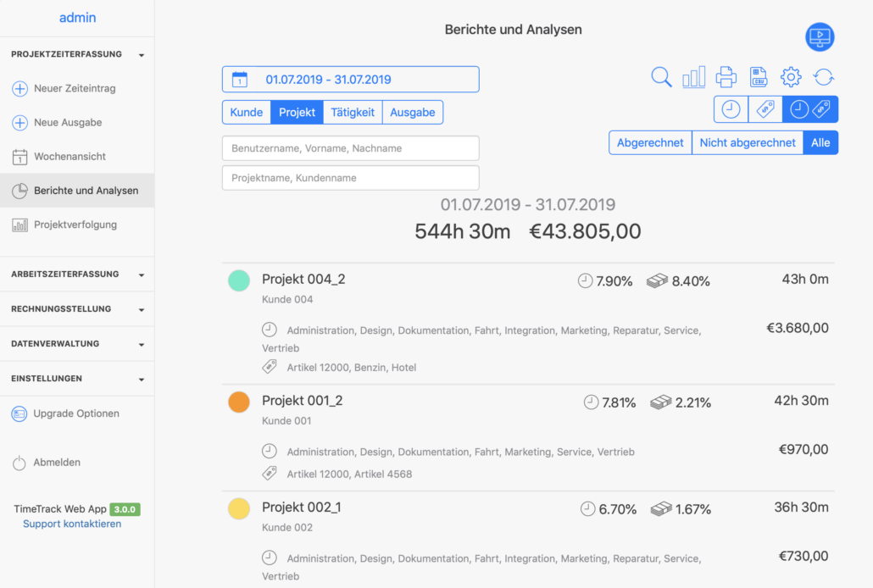Click the power icon beside Abmelden
The width and height of the screenshot is (873, 588).
click(19, 463)
